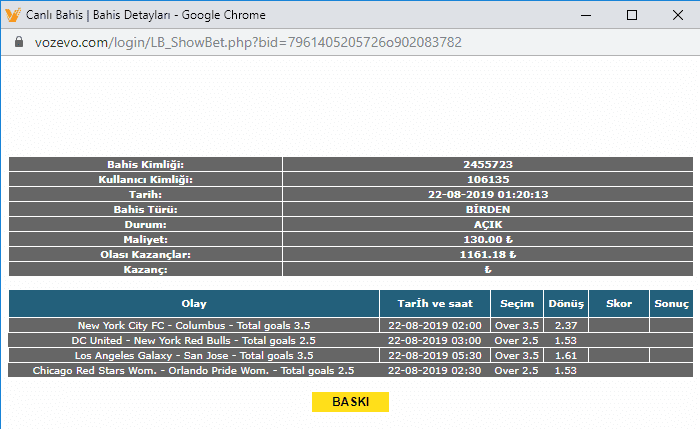
Task: Click the Vozevo favicon in title bar
Action: click(x=13, y=15)
